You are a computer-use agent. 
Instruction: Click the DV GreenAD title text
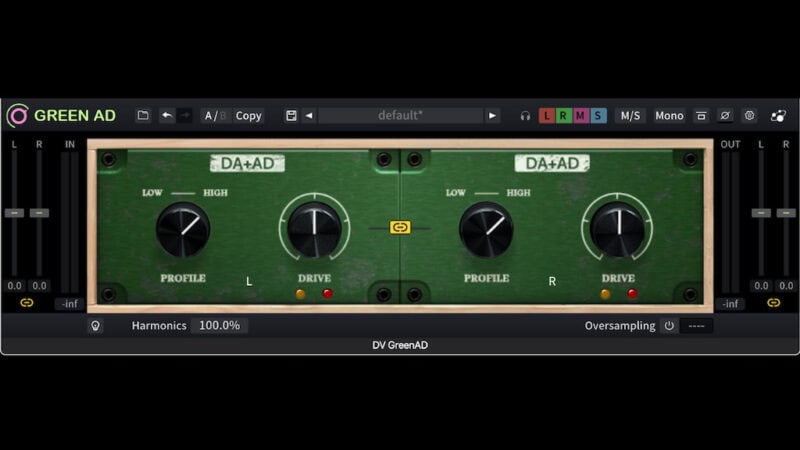click(x=400, y=345)
